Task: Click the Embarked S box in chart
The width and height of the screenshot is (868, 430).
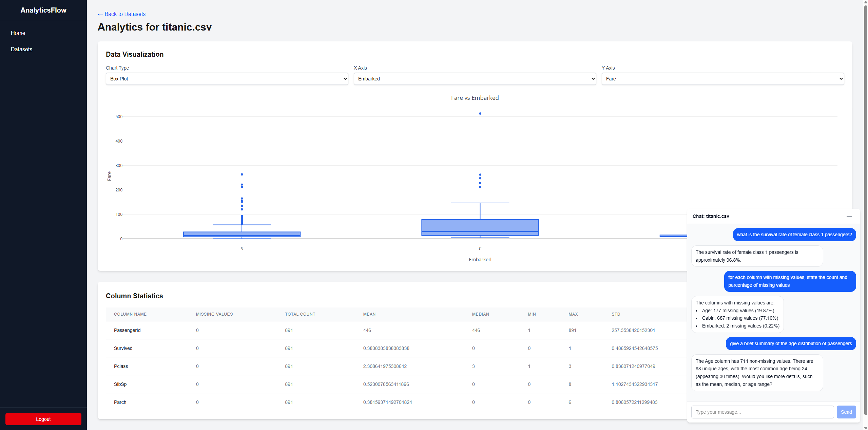Action: [x=242, y=234]
